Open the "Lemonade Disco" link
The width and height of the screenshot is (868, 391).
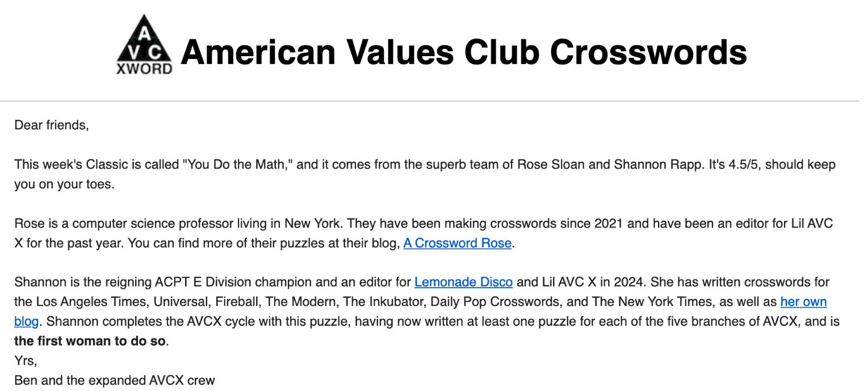463,282
